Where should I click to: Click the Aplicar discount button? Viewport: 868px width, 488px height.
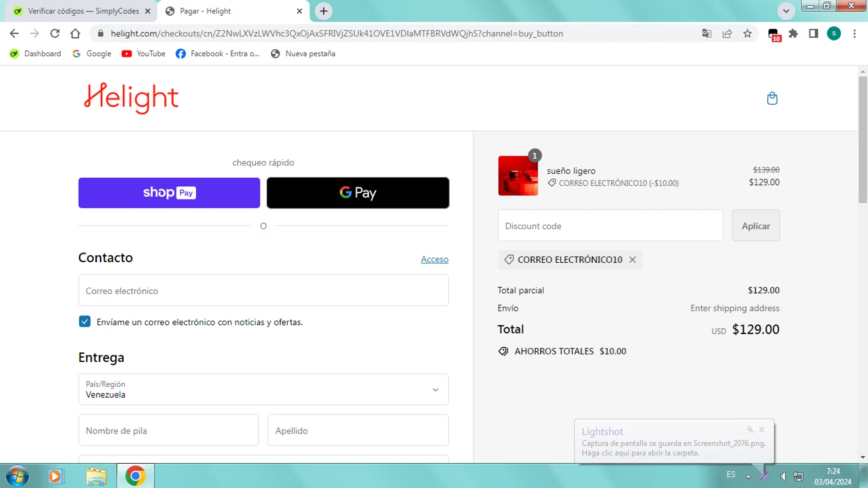point(756,226)
